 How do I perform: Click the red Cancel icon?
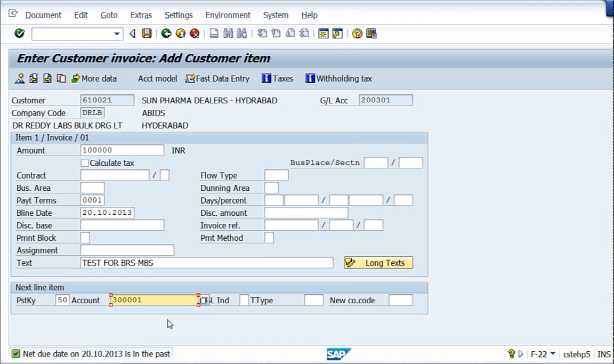tap(195, 34)
